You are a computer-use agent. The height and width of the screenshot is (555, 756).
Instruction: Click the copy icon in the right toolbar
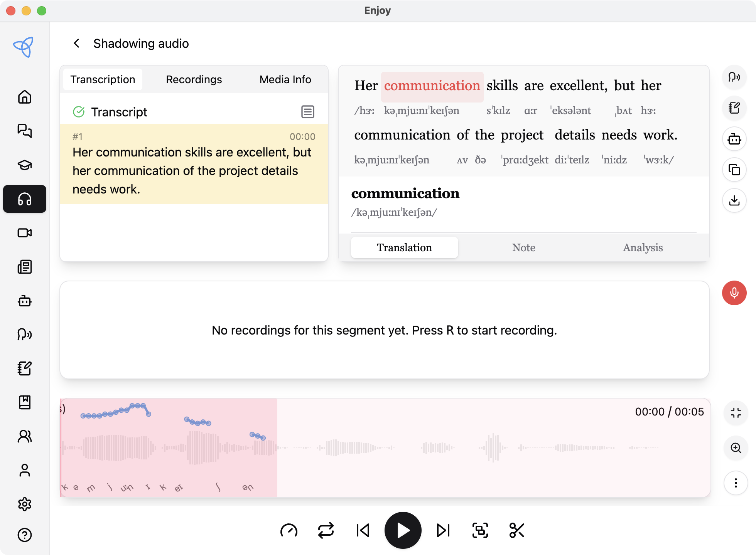734,170
